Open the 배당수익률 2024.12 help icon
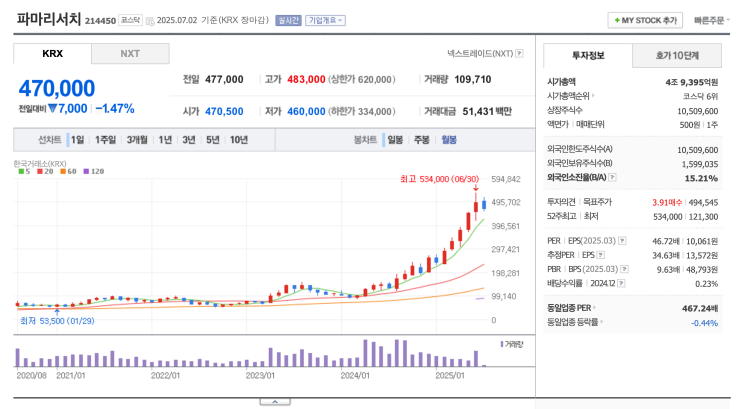 point(621,283)
